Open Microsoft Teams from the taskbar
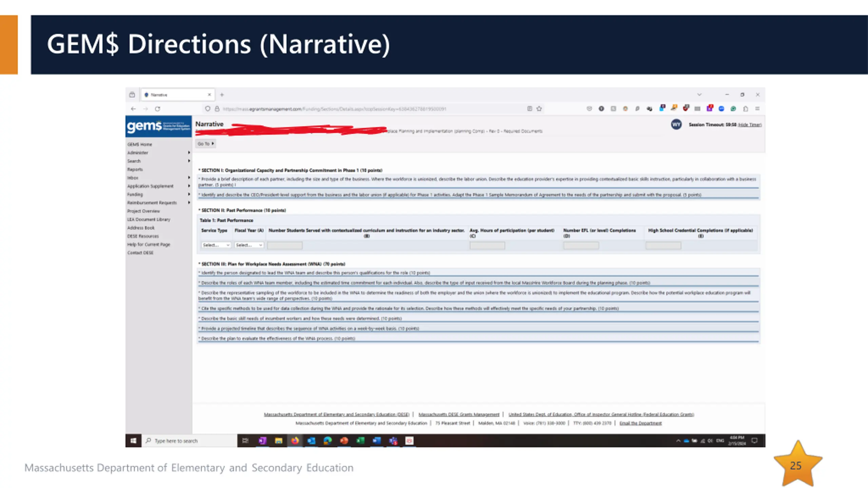The image size is (868, 488). click(x=393, y=441)
